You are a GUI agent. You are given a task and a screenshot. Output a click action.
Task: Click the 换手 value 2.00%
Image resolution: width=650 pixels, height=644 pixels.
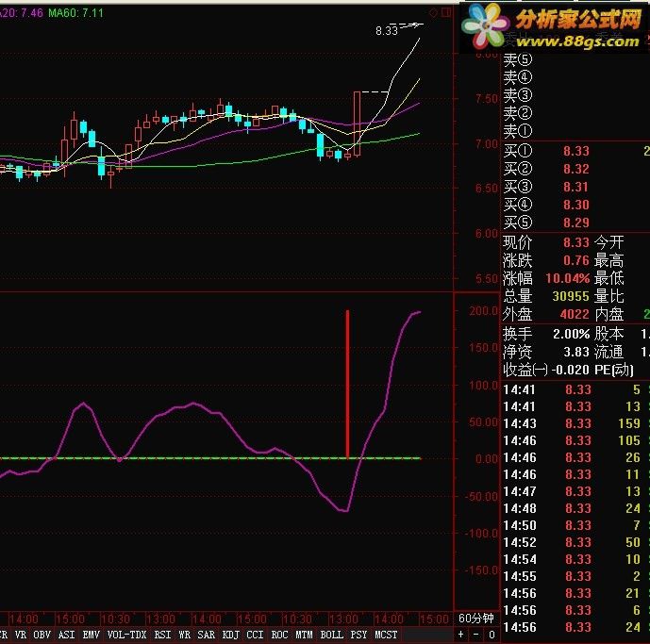572,334
